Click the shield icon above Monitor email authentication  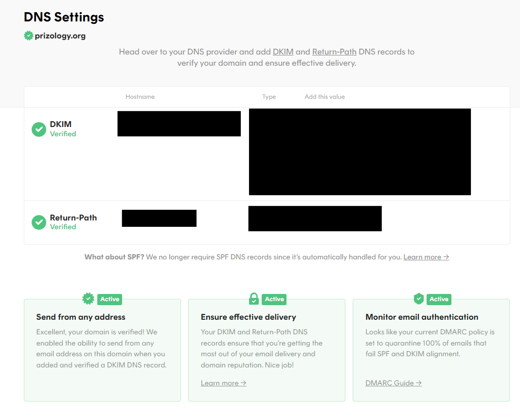pos(419,299)
